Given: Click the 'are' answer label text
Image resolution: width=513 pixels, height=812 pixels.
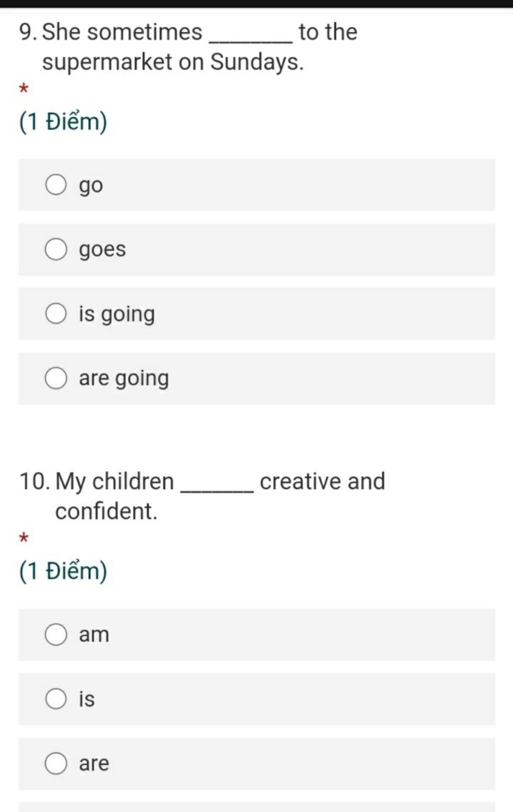Looking at the screenshot, I should click(x=94, y=764).
